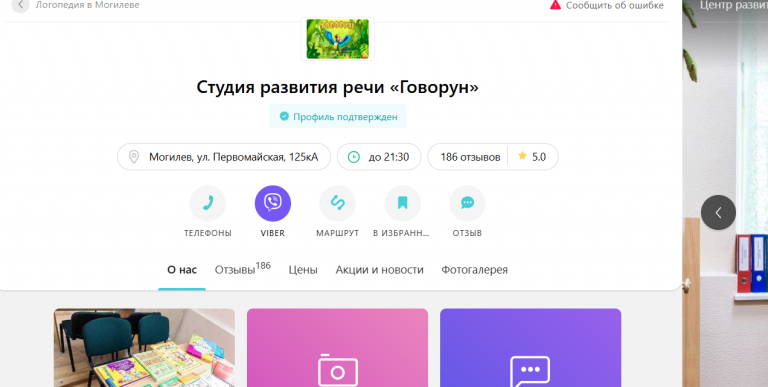Click the map pin location icon
768x387 pixels.
[x=133, y=157]
